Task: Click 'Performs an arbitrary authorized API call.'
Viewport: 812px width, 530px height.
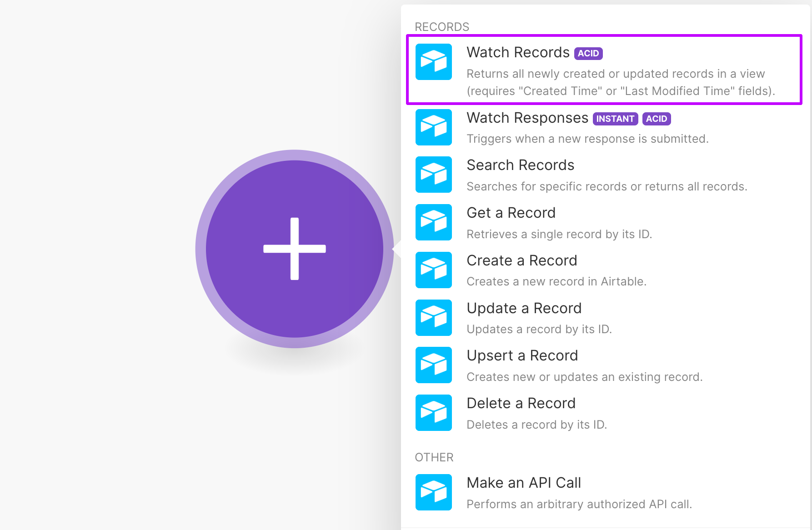Action: tap(579, 504)
